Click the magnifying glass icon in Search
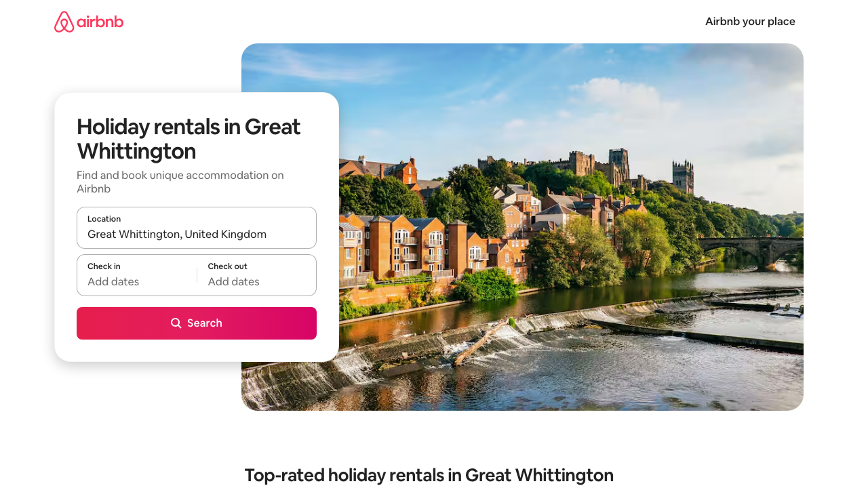This screenshot has width=868, height=488. [176, 323]
